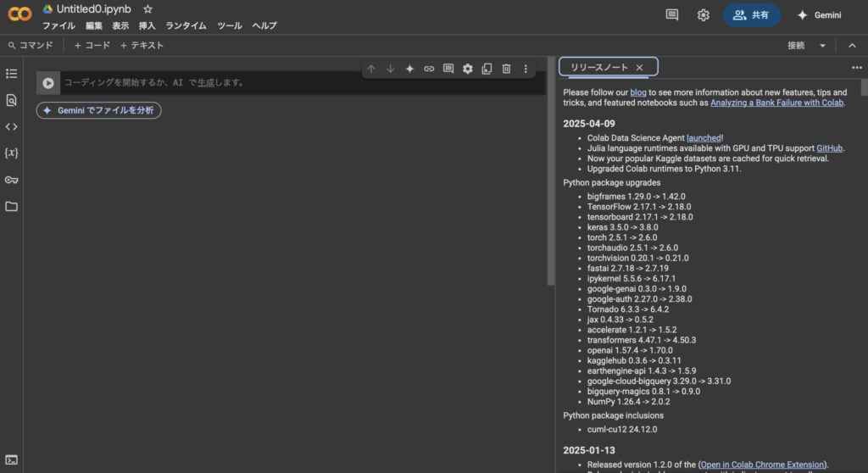The image size is (868, 473).
Task: Click torch 2.5.1 -> 2.6.0 line
Action: 622,237
